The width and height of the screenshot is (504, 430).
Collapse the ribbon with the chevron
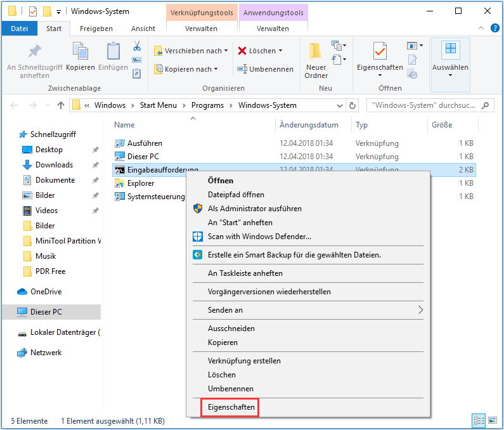[x=481, y=28]
